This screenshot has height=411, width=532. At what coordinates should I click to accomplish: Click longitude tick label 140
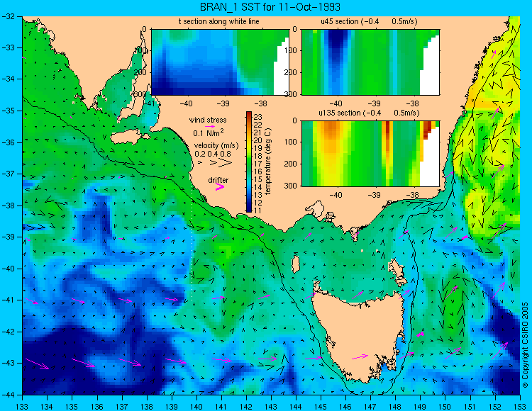point(196,406)
